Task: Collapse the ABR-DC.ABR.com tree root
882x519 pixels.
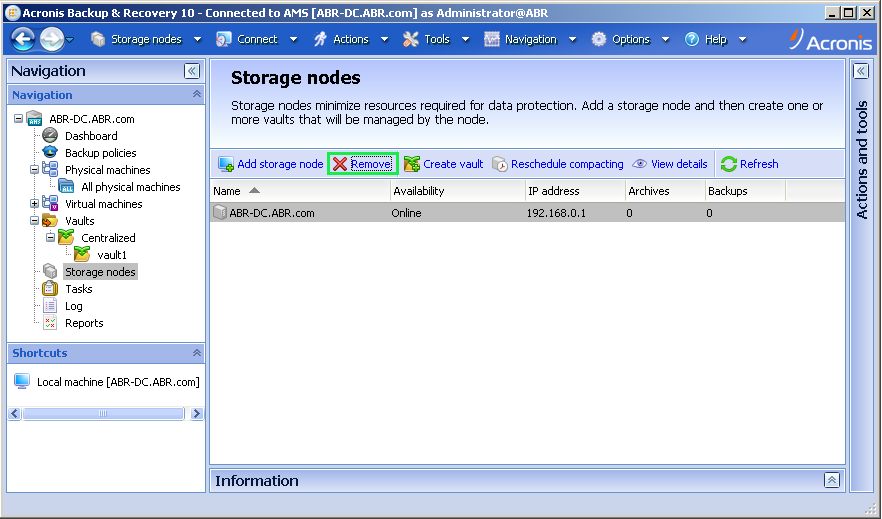Action: click(x=19, y=119)
